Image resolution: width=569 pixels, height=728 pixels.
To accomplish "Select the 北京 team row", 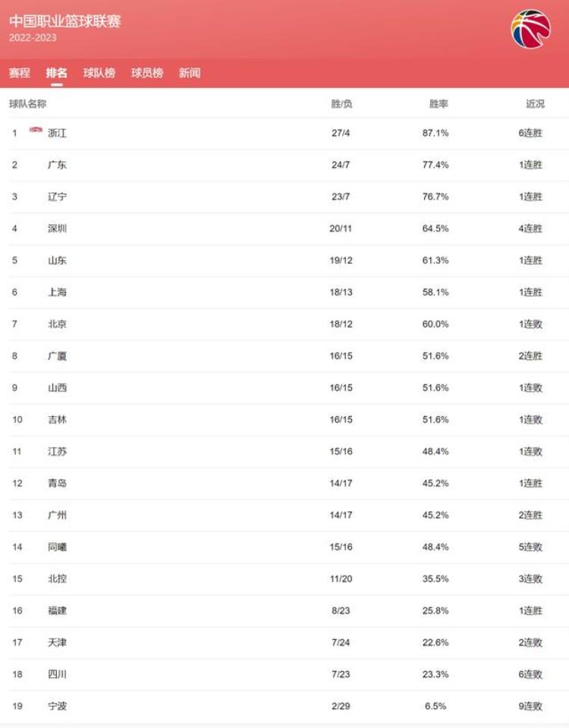I will [284, 324].
